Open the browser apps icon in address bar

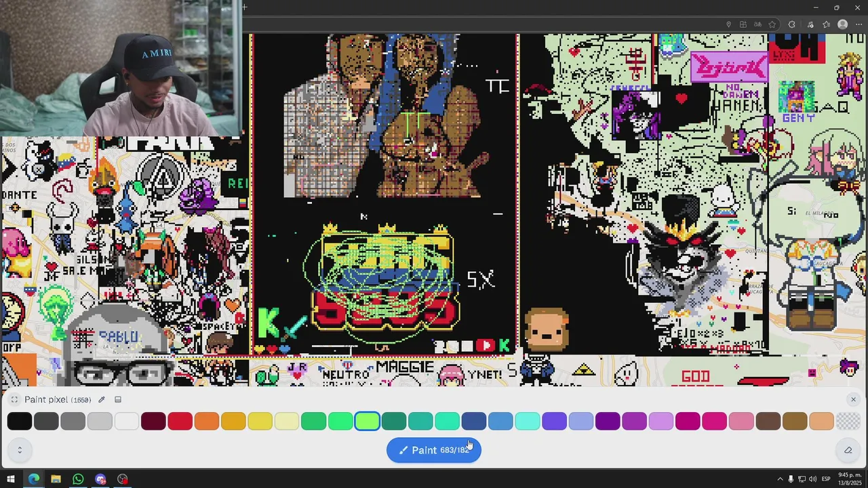click(x=744, y=24)
